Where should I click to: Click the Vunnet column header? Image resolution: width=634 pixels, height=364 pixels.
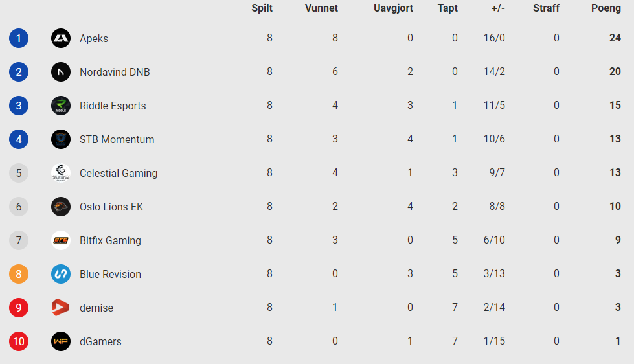[321, 8]
